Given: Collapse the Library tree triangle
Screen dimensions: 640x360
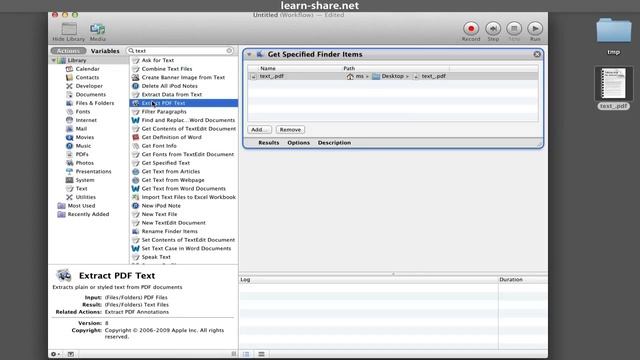Looking at the screenshot, I should click(53, 60).
